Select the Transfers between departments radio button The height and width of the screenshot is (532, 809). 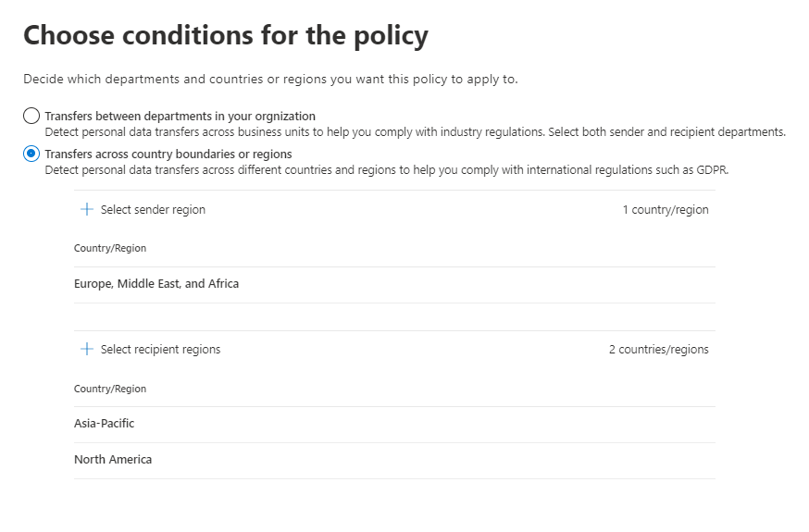click(31, 116)
